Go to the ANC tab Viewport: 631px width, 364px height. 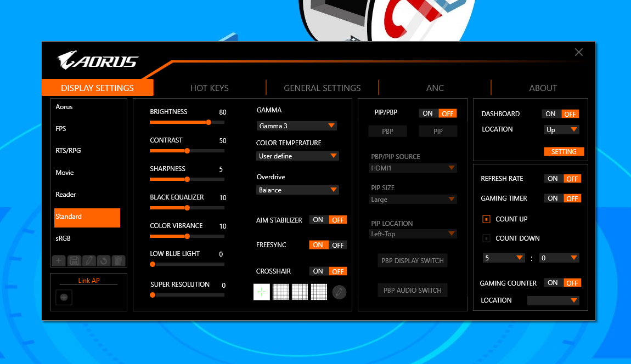click(x=435, y=88)
